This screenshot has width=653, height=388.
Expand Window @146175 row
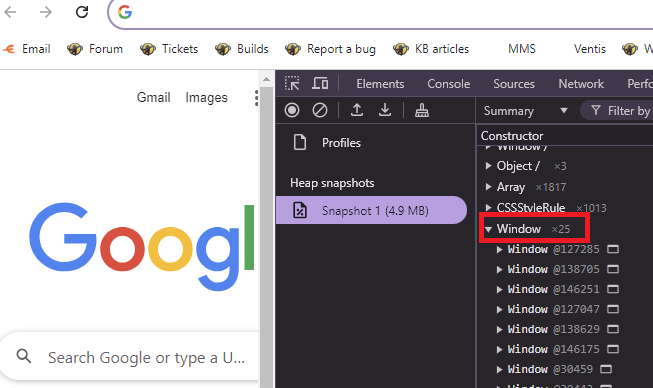(499, 349)
